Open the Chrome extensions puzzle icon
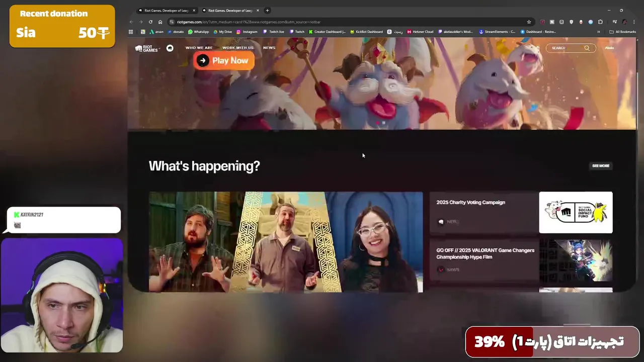The height and width of the screenshot is (362, 644). 600,22
